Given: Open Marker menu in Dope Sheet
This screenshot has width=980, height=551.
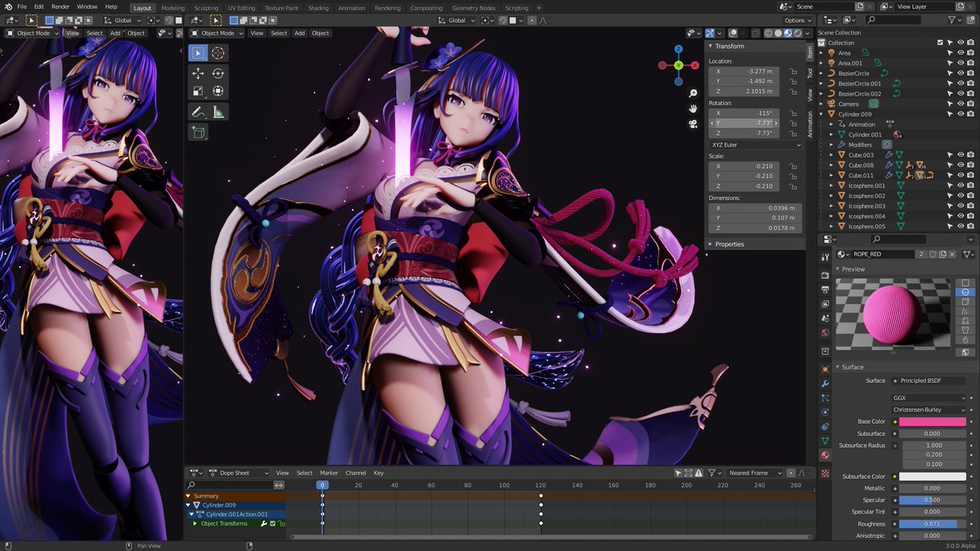Looking at the screenshot, I should click(x=329, y=473).
